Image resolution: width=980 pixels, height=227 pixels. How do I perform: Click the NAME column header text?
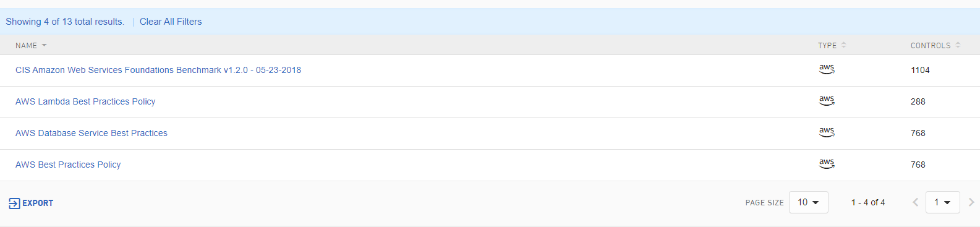[x=26, y=46]
